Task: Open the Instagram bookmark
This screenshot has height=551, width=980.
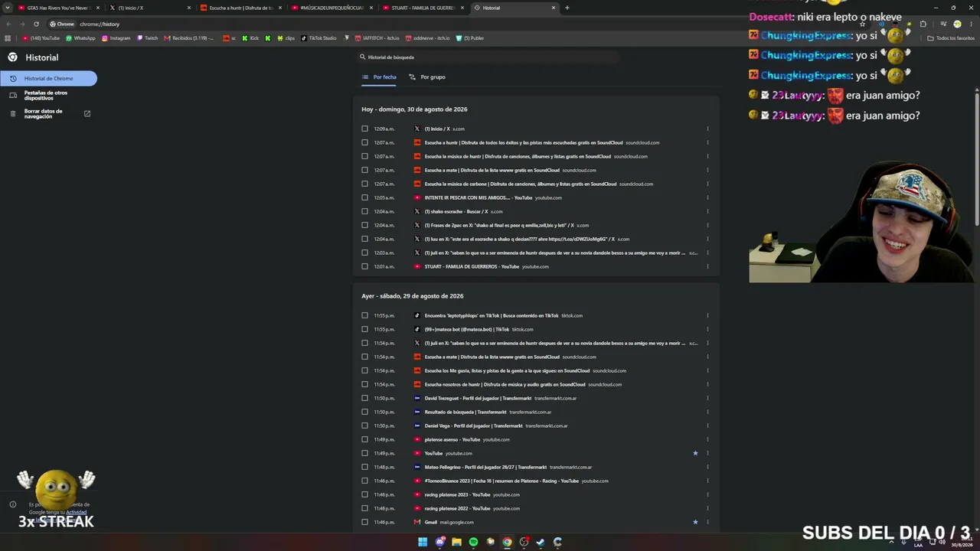Action: pyautogui.click(x=116, y=38)
